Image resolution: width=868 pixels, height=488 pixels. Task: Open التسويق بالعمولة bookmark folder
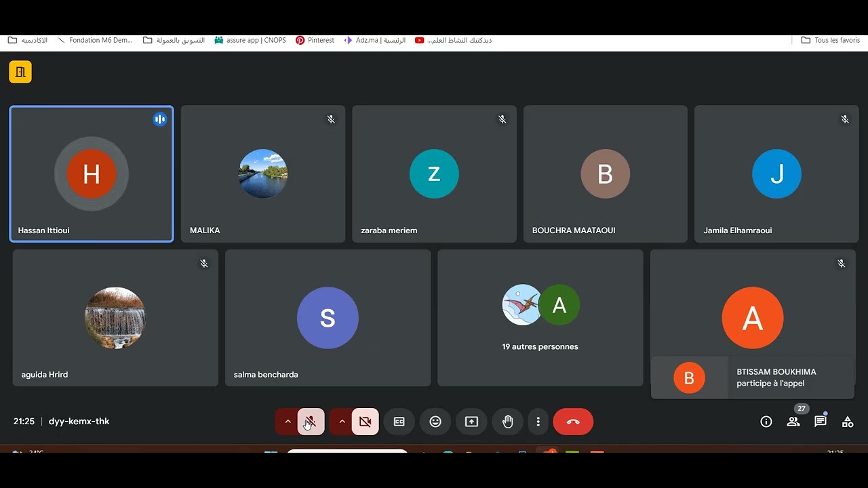tap(174, 41)
